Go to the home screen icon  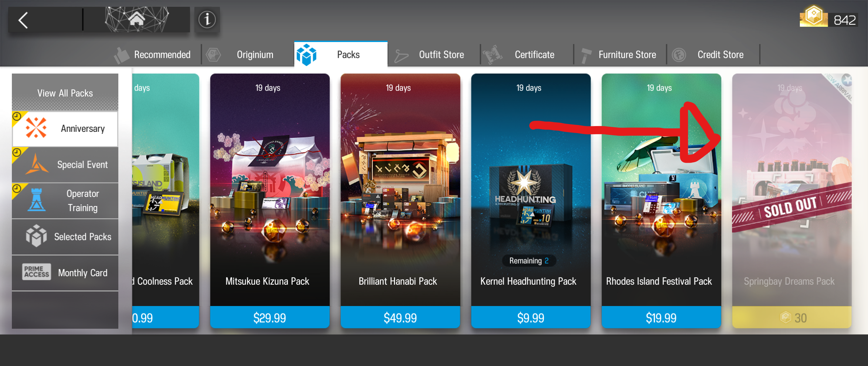coord(137,19)
